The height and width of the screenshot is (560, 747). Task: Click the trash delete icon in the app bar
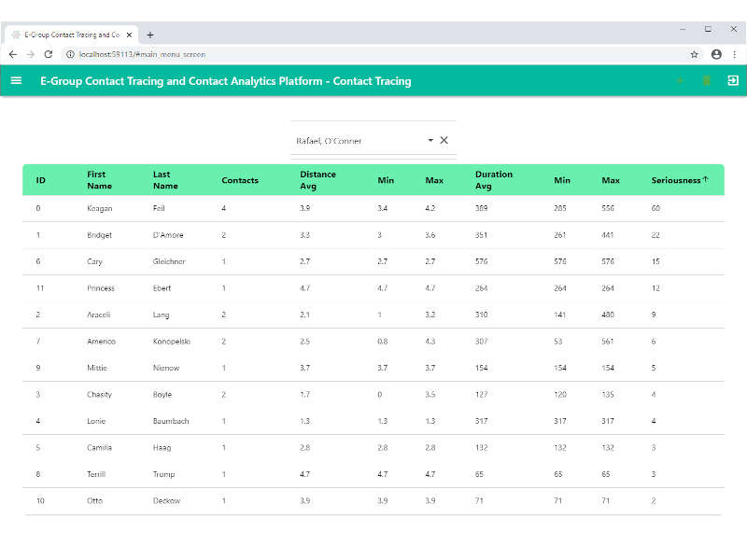pyautogui.click(x=707, y=80)
